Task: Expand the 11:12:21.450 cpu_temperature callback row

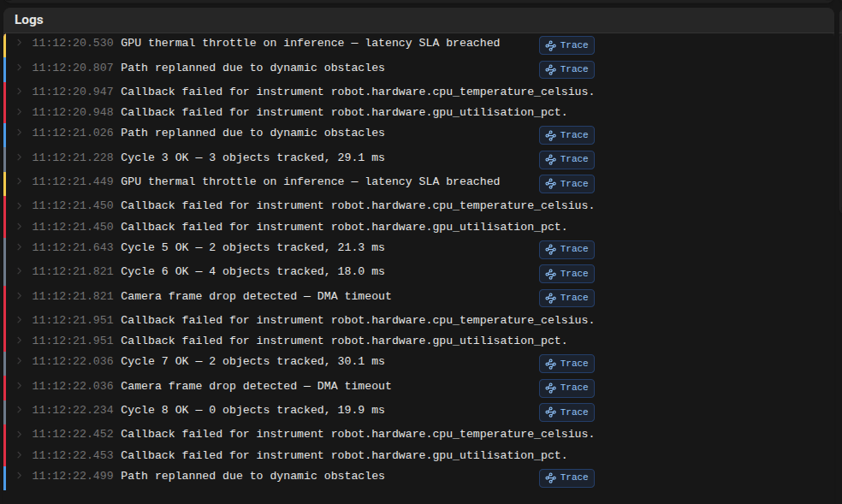Action: 20,205
